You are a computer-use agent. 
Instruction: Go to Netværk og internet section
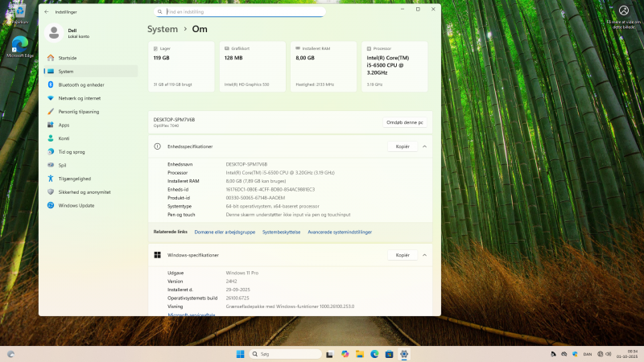pos(80,98)
